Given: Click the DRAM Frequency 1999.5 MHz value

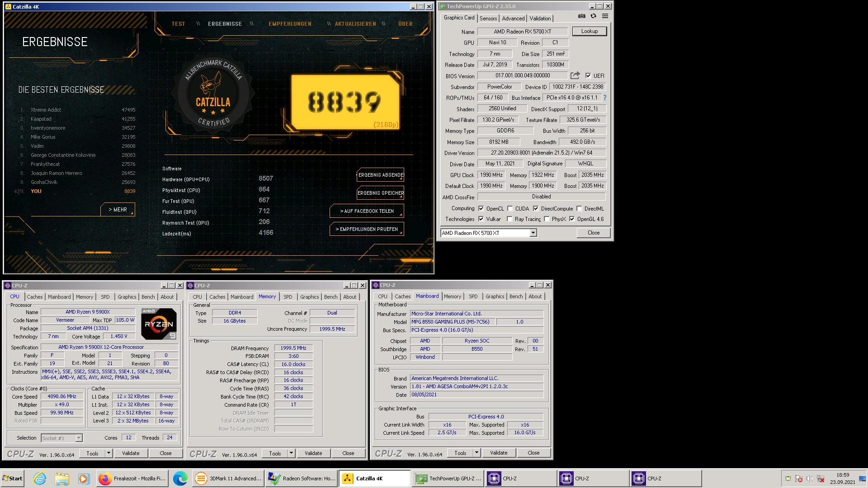Looking at the screenshot, I should point(293,348).
